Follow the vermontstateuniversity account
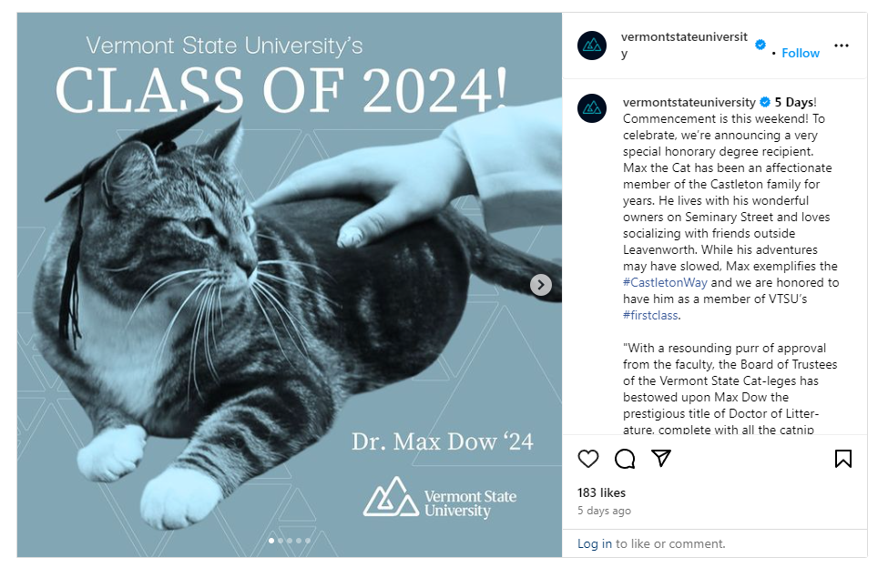This screenshot has height=588, width=888. point(801,53)
